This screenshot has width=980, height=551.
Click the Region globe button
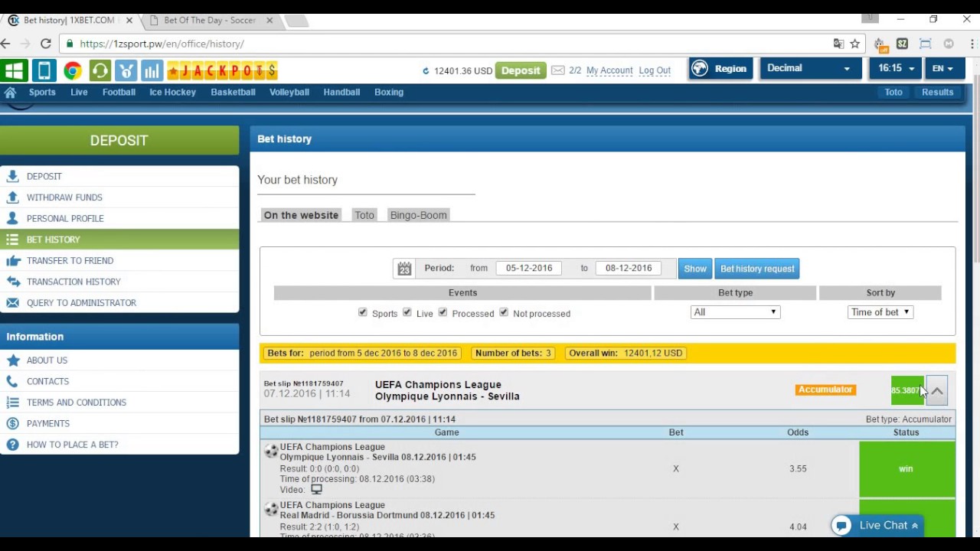point(720,69)
